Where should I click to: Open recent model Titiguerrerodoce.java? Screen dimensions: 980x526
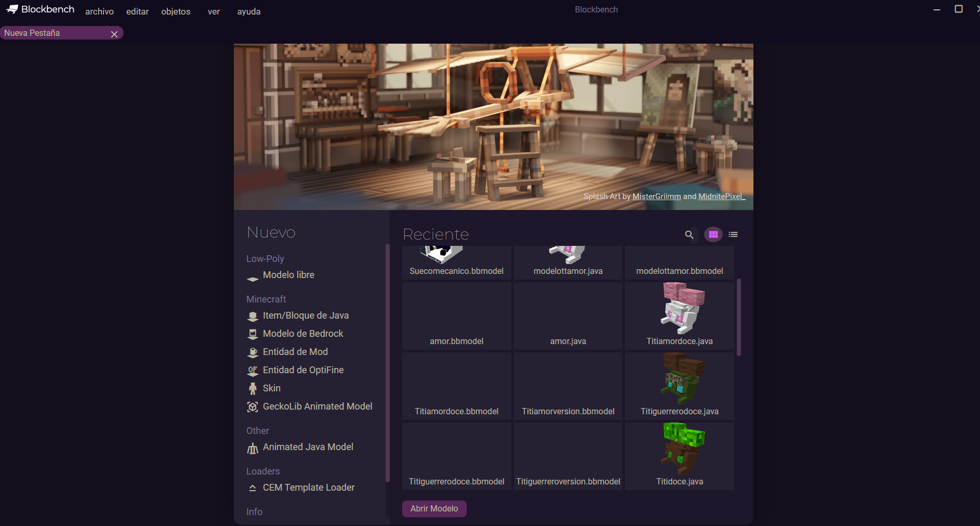click(680, 386)
